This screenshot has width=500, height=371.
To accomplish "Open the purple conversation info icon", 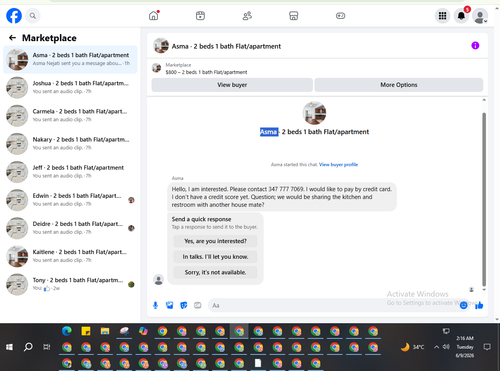I will tap(475, 46).
